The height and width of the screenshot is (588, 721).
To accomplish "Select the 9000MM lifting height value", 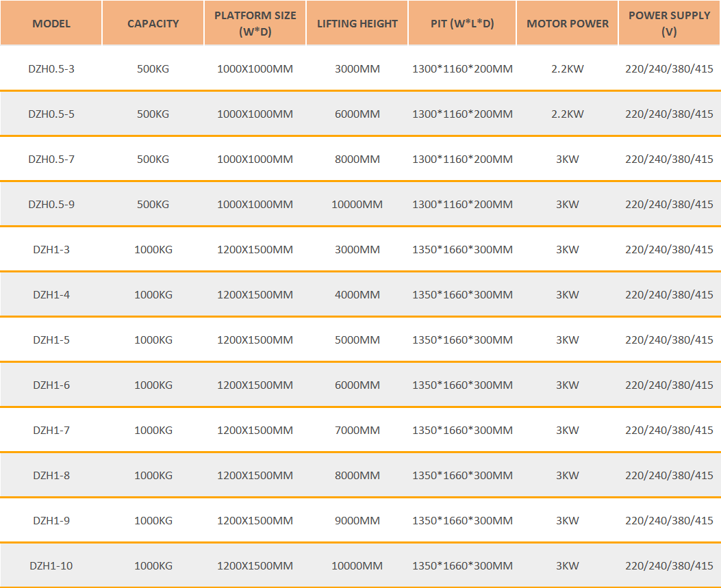I will (x=357, y=520).
